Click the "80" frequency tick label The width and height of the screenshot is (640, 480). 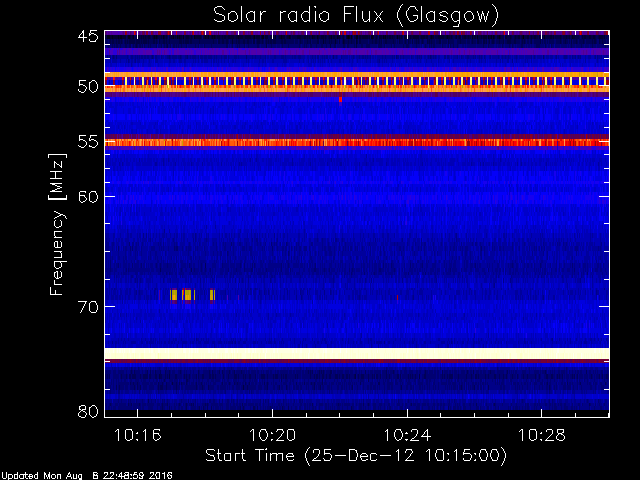88,411
